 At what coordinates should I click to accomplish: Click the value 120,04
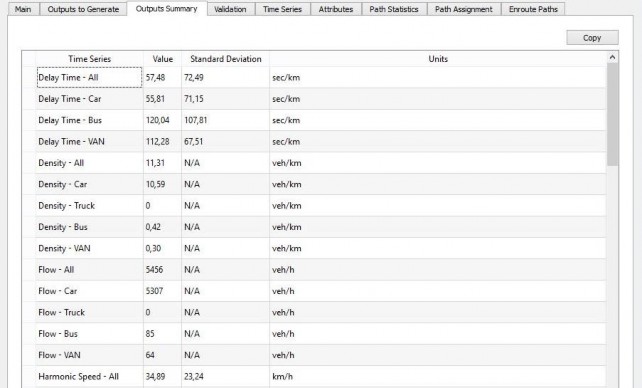point(158,120)
